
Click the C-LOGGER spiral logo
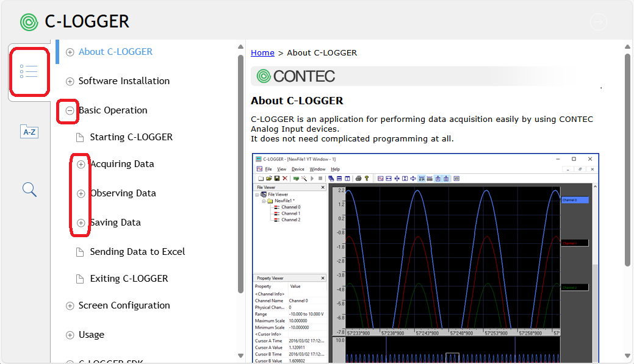tap(29, 22)
